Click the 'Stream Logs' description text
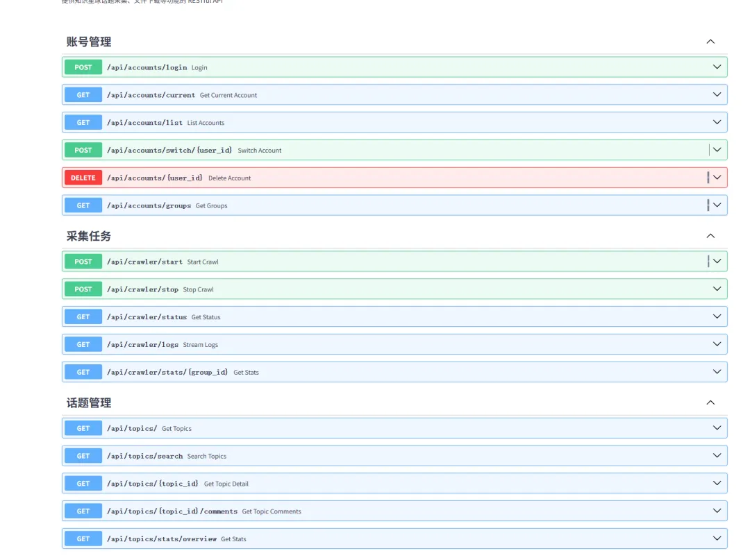750x560 pixels. pyautogui.click(x=201, y=344)
